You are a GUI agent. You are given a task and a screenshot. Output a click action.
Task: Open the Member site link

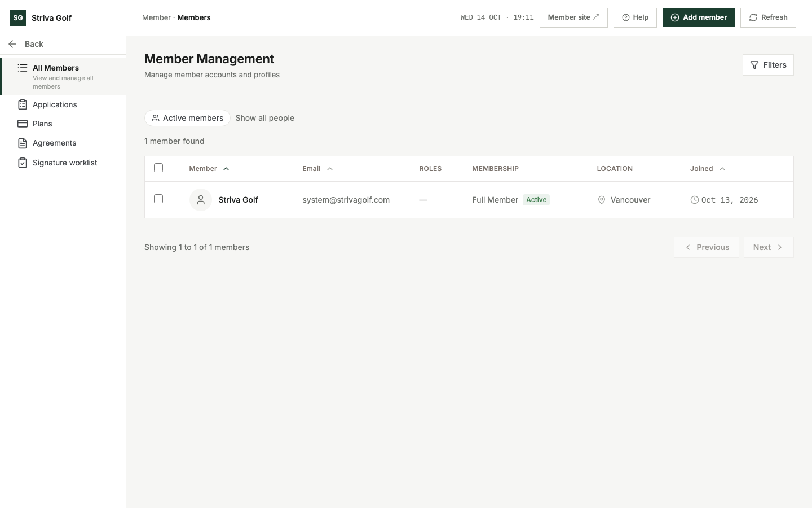pyautogui.click(x=573, y=17)
